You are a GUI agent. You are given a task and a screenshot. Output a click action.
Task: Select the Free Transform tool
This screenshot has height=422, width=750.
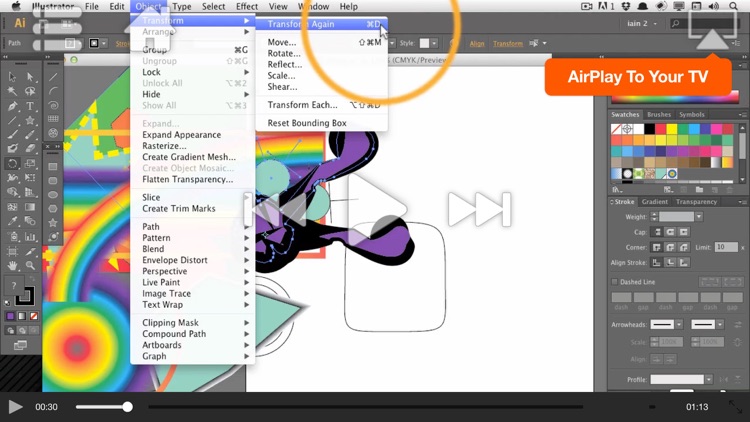coord(30,178)
